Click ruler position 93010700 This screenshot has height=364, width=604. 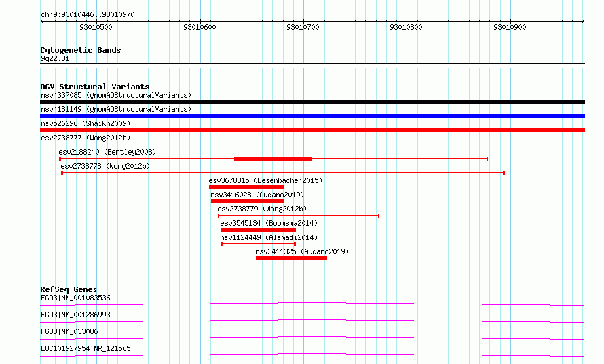[x=303, y=27]
